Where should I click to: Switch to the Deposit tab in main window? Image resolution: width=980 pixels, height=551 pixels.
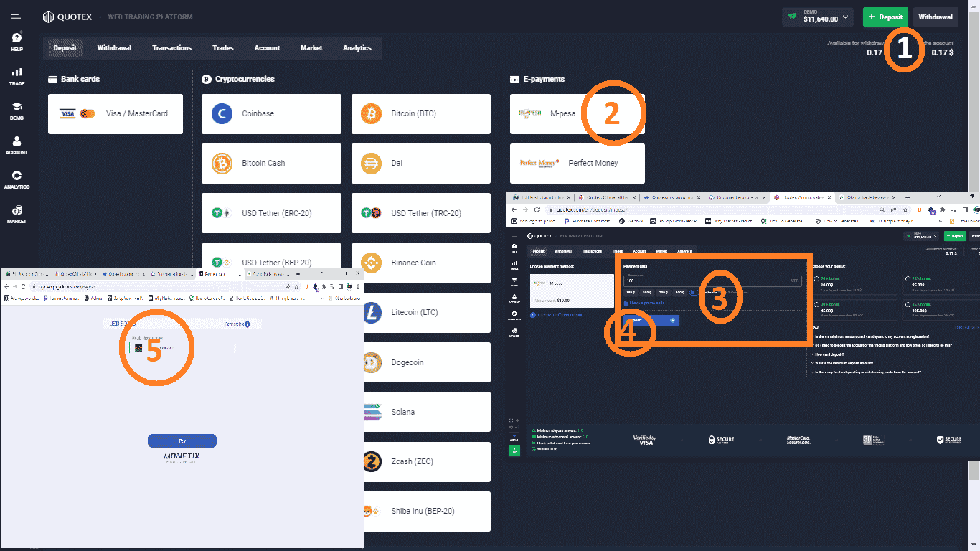pyautogui.click(x=65, y=48)
